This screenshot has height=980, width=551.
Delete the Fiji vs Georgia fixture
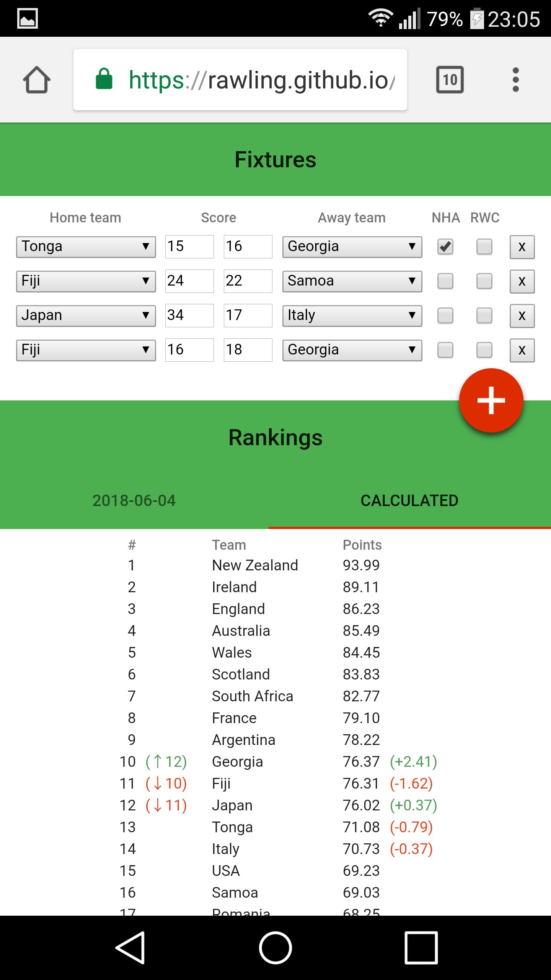pyautogui.click(x=522, y=350)
